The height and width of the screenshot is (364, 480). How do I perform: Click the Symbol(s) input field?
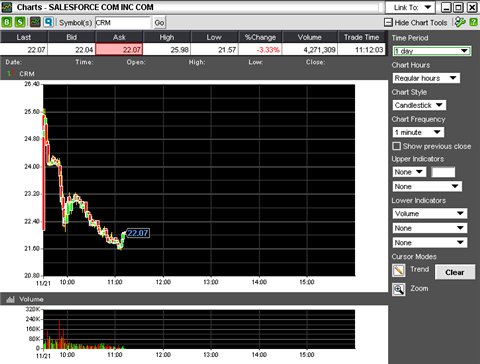click(x=123, y=23)
